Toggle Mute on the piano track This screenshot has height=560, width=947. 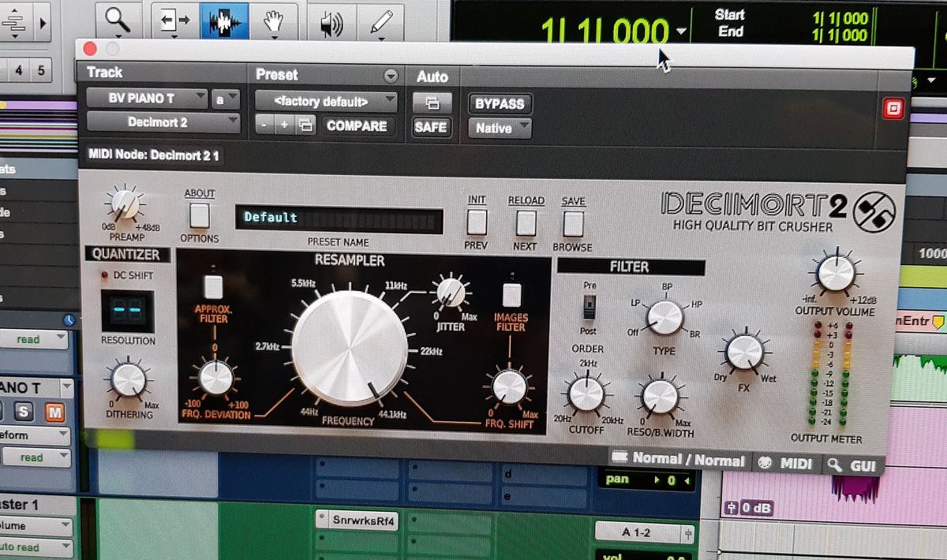[x=54, y=412]
